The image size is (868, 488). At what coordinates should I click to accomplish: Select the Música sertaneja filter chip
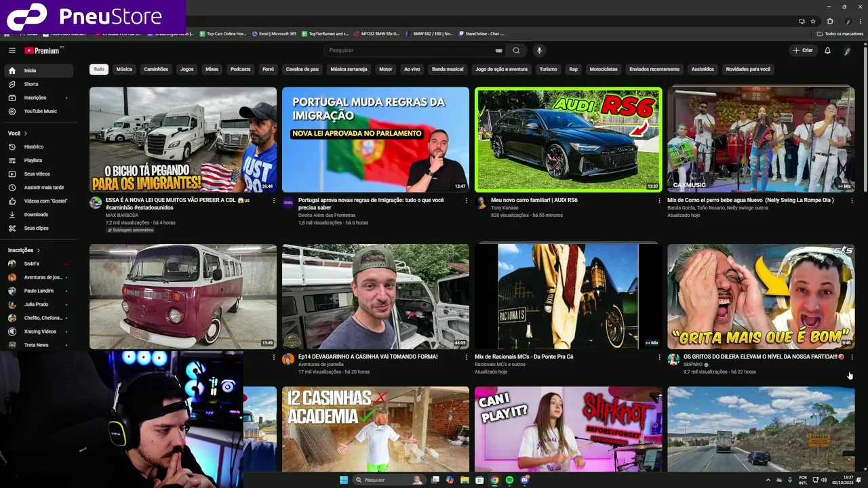[x=349, y=69]
